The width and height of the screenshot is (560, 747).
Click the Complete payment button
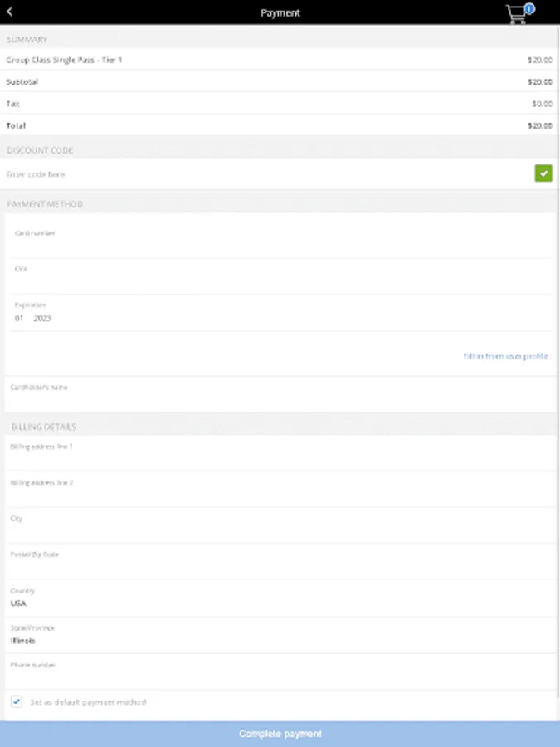280,734
